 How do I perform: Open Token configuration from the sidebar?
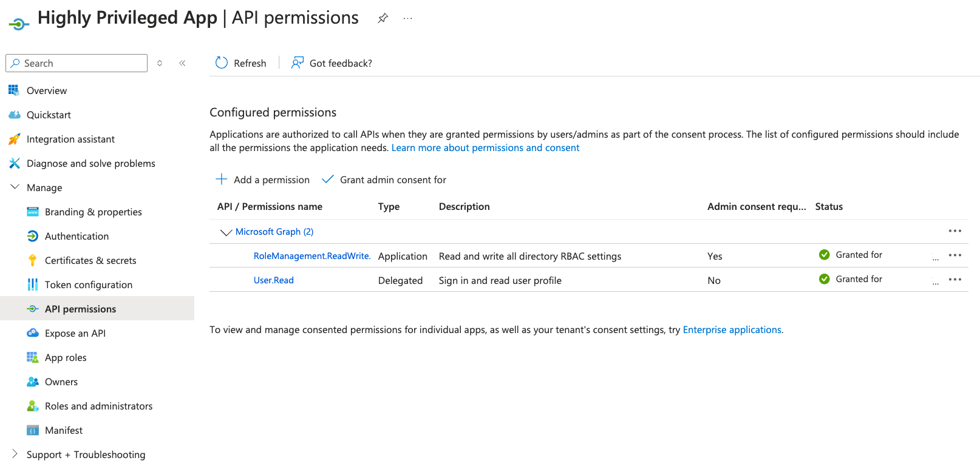[89, 285]
